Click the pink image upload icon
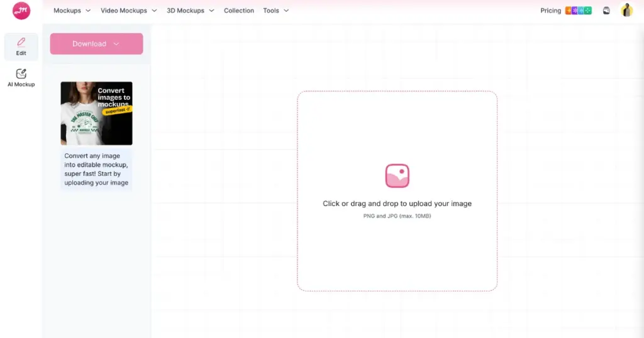Viewport: 644px width, 338px height. [397, 176]
